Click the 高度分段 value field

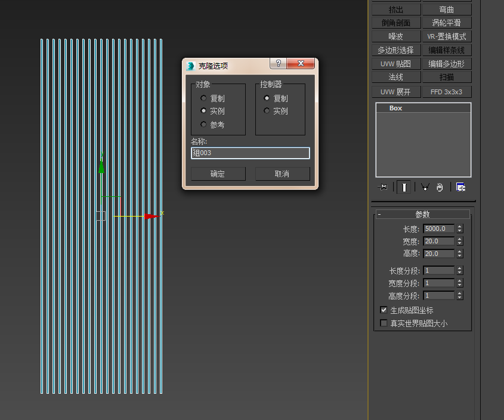tap(439, 295)
